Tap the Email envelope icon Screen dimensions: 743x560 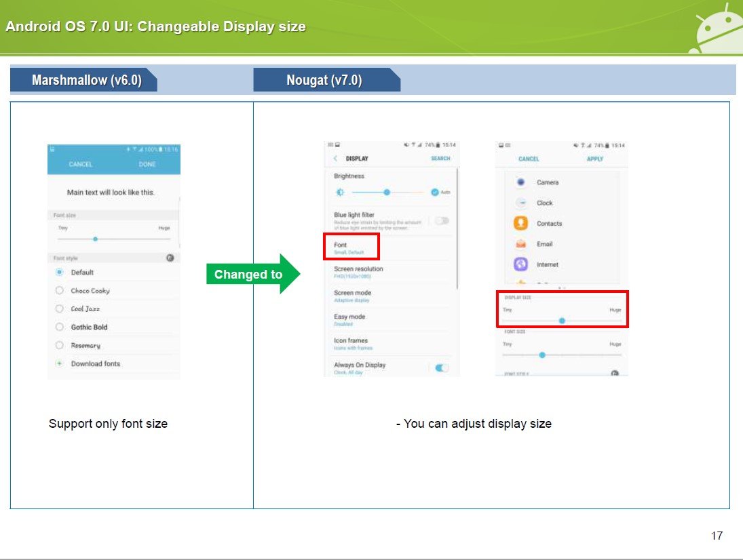pos(521,244)
